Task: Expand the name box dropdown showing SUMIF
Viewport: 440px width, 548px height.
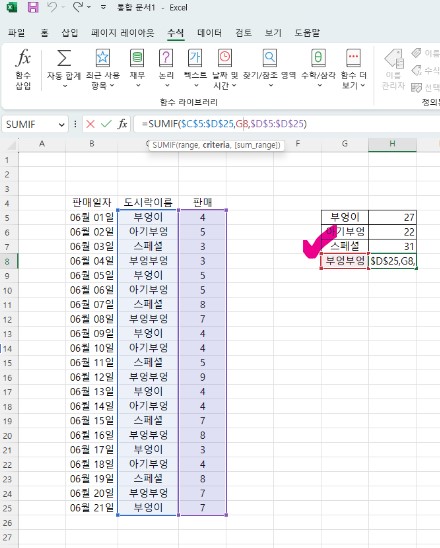Action: point(62,124)
